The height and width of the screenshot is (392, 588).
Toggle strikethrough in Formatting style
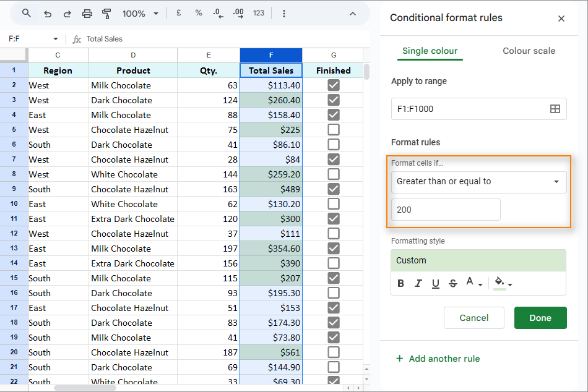pyautogui.click(x=452, y=283)
